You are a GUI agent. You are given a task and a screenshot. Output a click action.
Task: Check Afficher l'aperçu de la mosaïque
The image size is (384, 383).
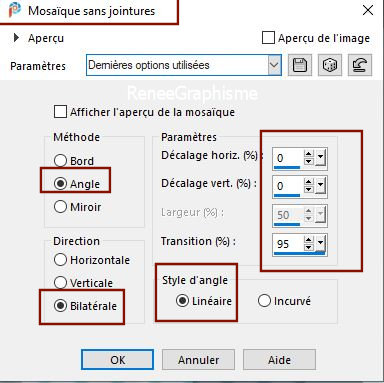60,112
